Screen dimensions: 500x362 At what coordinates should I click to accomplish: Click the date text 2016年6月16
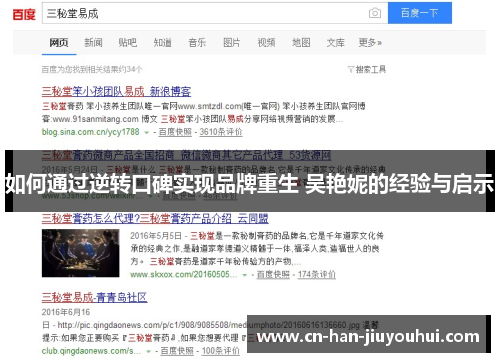66,312
